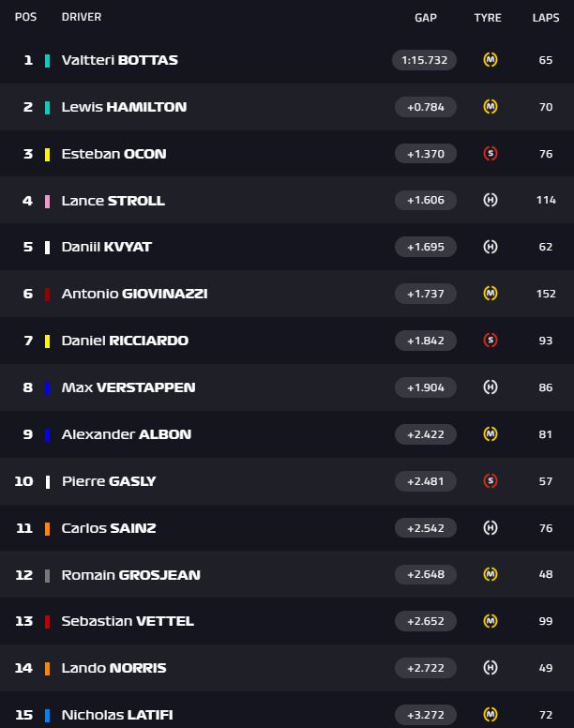Click the +1.737 gap badge

tap(425, 294)
